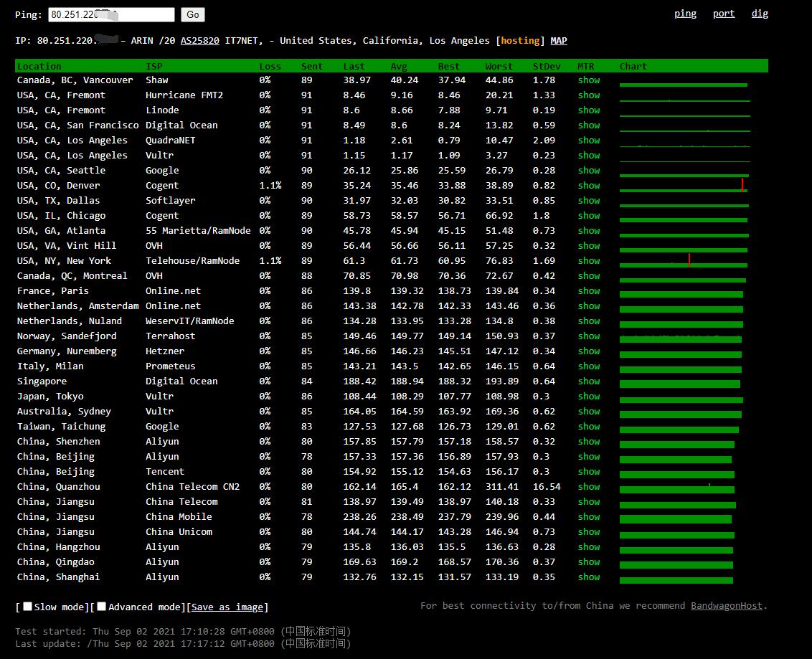Viewport: 812px width, 659px height.
Task: Click the chart bar for Tokyo Vultr
Action: pyautogui.click(x=681, y=399)
